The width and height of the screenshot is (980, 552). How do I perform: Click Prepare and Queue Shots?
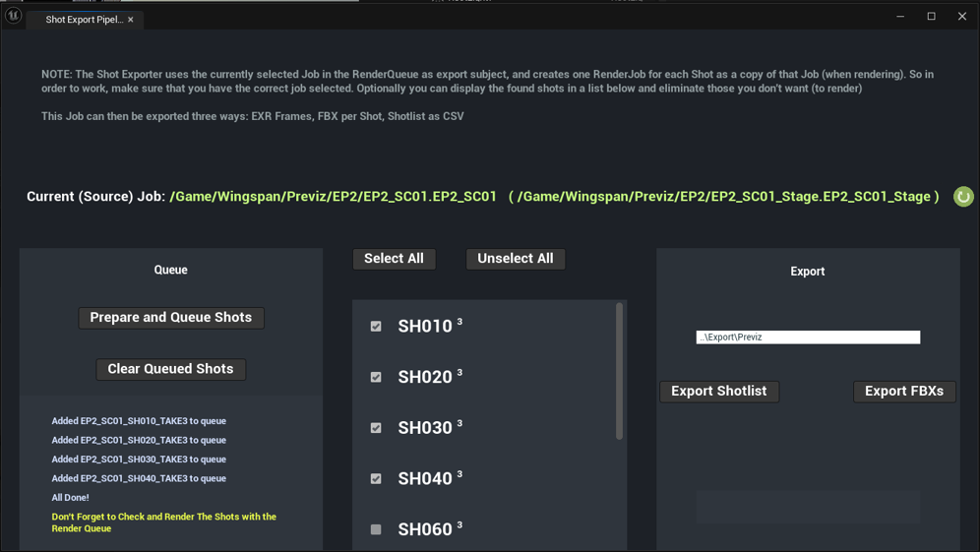coord(171,318)
